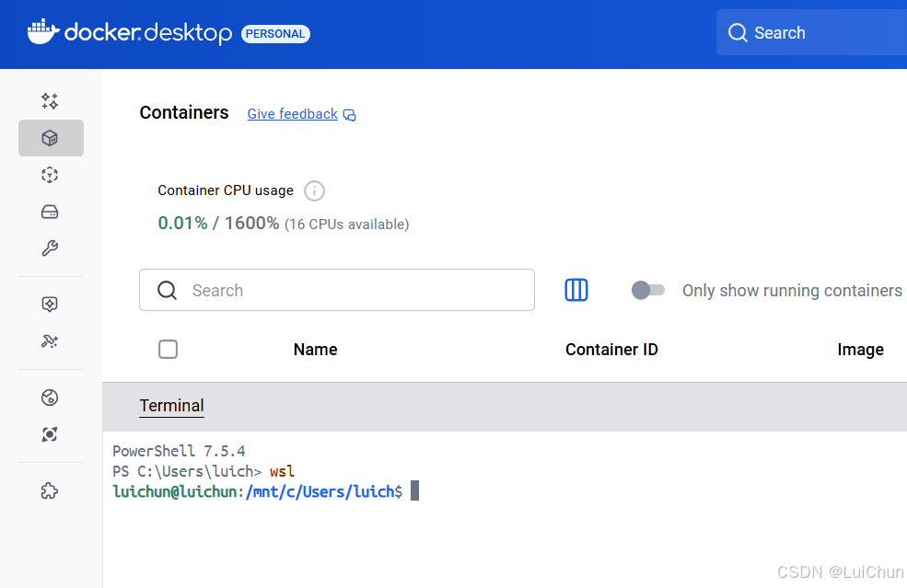907x588 pixels.
Task: Click the Docker whale logo
Action: 43,32
